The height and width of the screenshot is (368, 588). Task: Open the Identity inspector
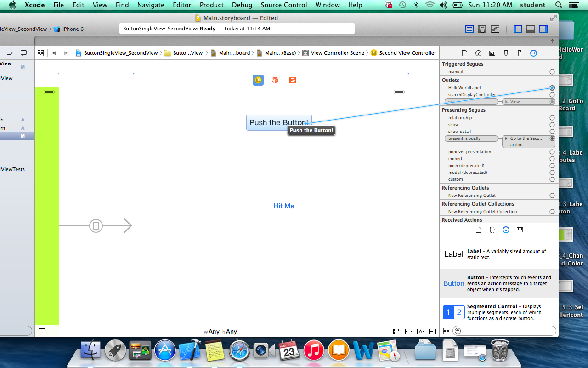(x=492, y=53)
